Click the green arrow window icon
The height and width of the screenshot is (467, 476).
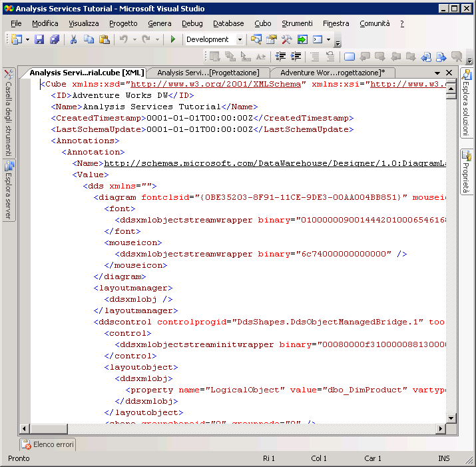[302, 39]
